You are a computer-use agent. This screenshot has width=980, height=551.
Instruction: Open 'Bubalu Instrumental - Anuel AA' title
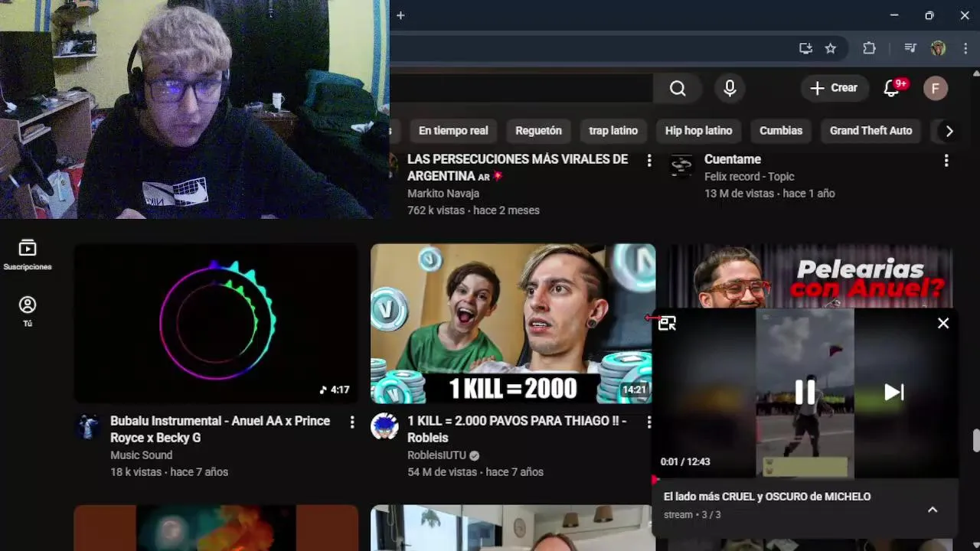pyautogui.click(x=220, y=429)
